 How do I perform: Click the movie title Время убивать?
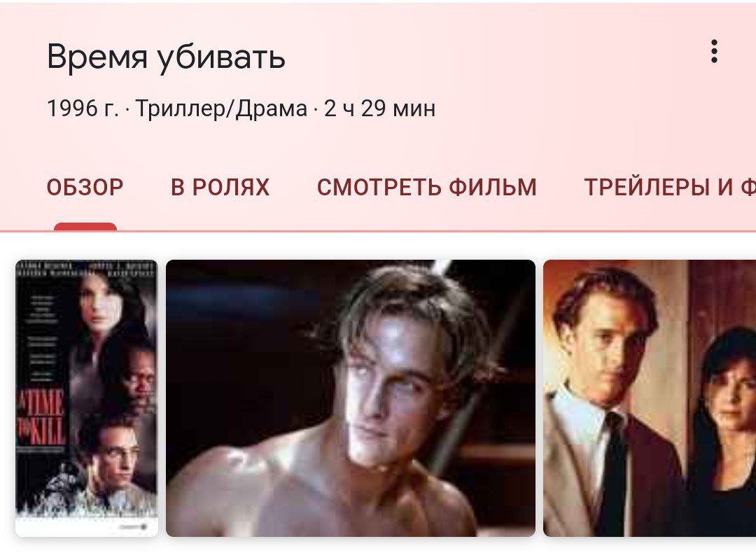(166, 57)
